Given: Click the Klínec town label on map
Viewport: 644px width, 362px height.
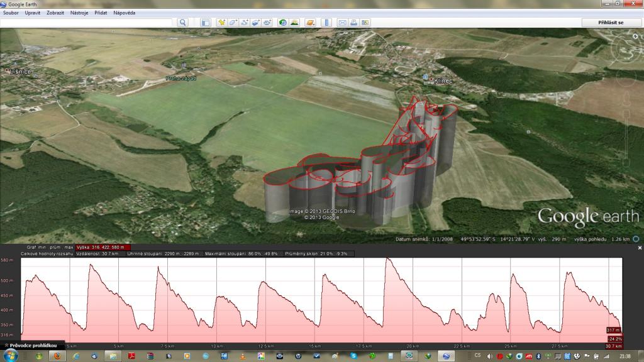Looking at the screenshot, I should (443, 80).
